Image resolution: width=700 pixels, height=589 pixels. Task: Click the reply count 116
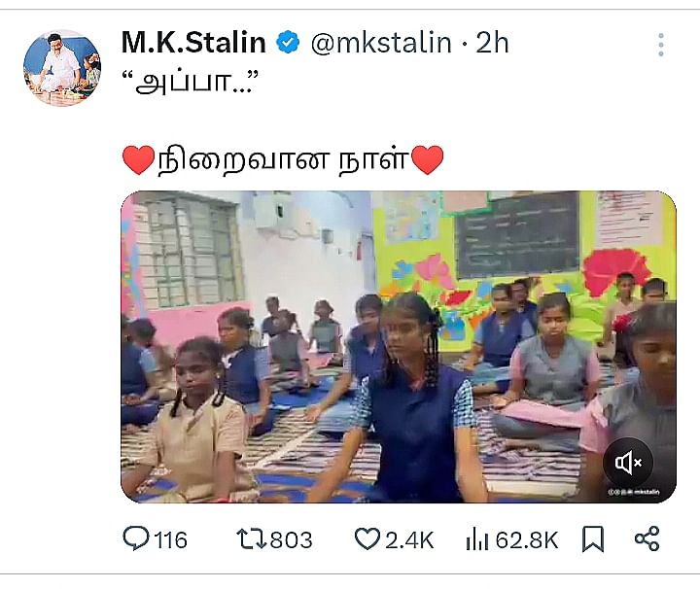pyautogui.click(x=171, y=539)
